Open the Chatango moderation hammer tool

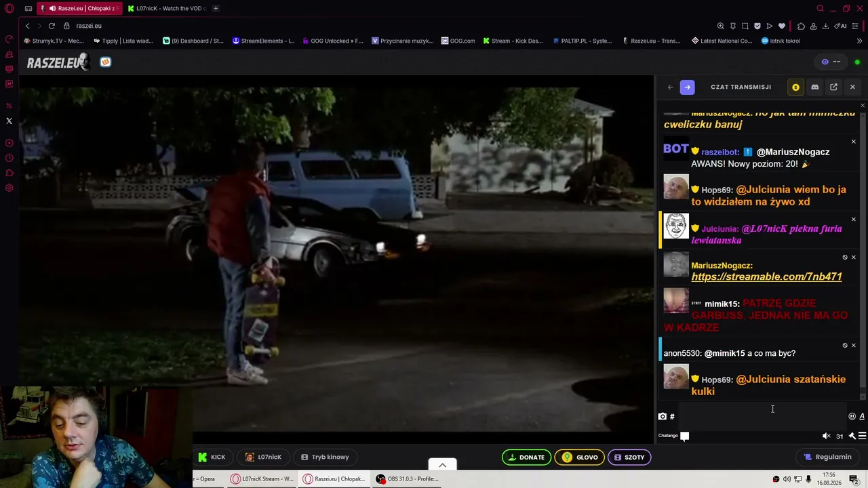(852, 436)
